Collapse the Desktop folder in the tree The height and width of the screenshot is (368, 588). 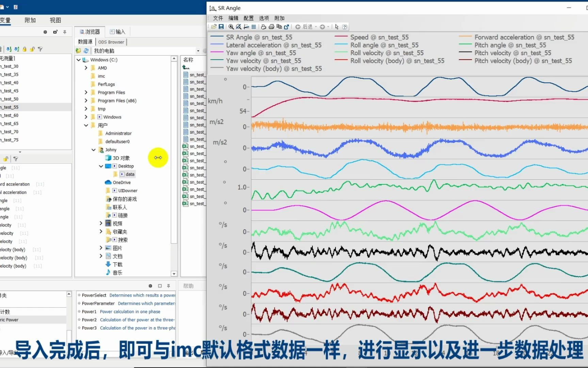pyautogui.click(x=101, y=166)
